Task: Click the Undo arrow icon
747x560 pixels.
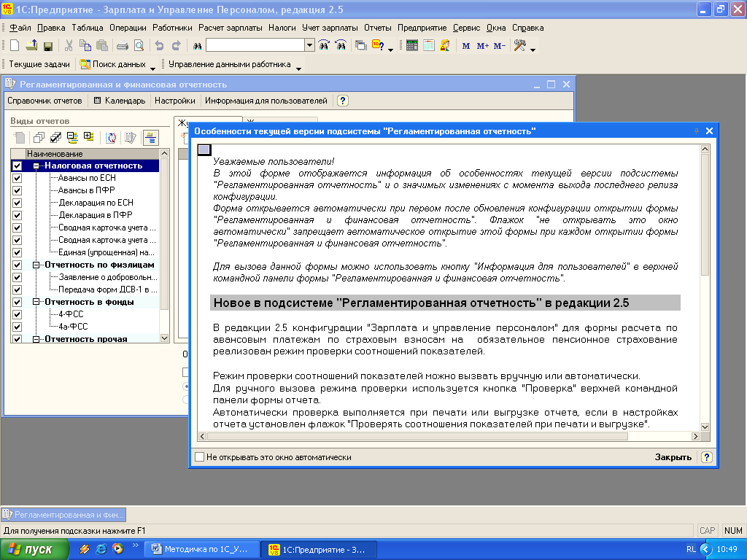Action: tap(159, 46)
